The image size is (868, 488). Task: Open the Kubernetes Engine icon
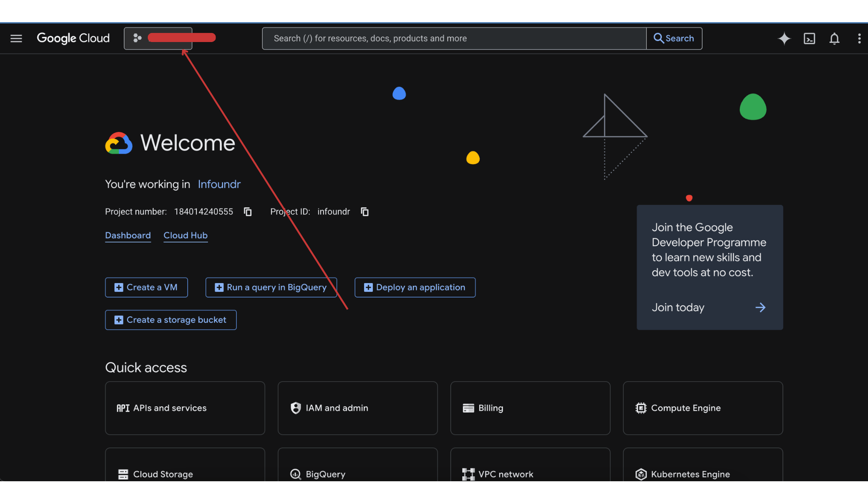point(641,474)
